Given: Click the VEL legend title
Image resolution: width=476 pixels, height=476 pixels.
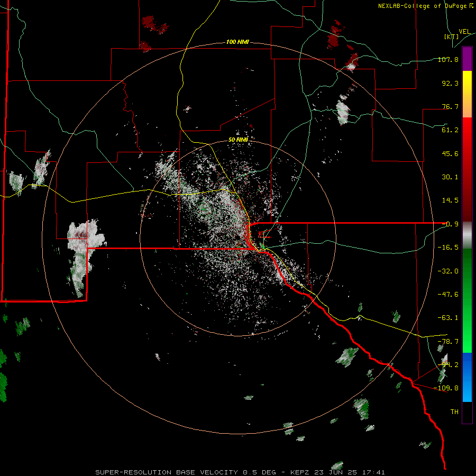Looking at the screenshot, I should point(464,32).
